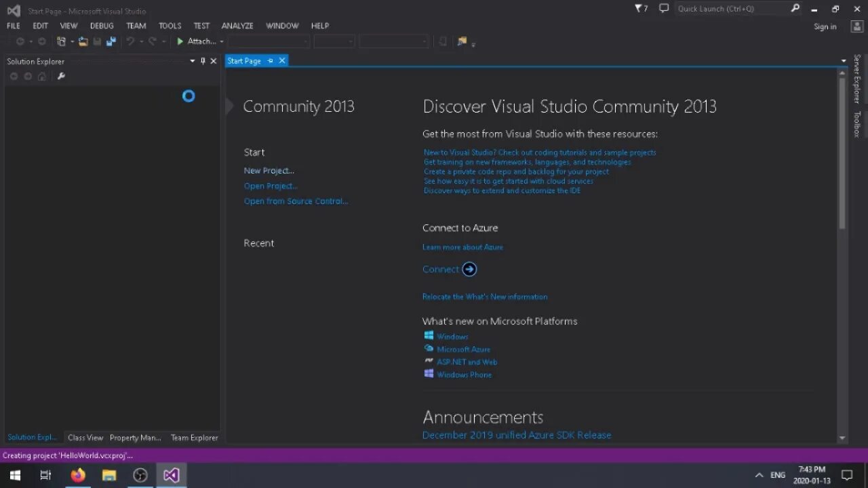Click the green Attach start button
This screenshot has width=868, height=488.
point(196,41)
